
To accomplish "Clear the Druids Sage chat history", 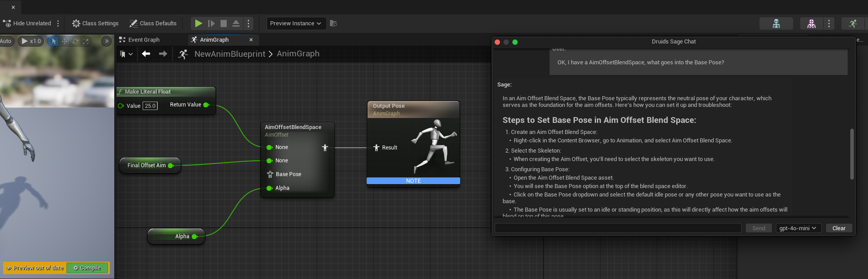I will [839, 228].
